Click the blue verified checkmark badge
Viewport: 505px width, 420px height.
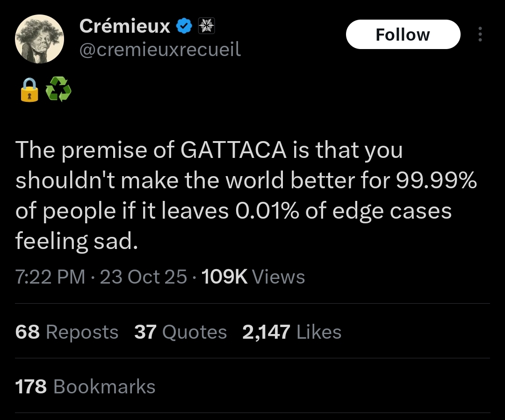point(184,27)
